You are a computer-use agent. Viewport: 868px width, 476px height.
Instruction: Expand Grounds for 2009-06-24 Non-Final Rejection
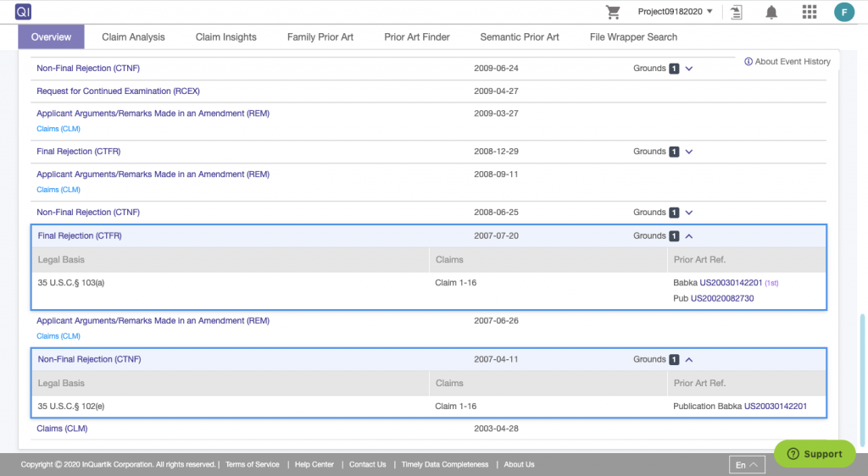[x=688, y=69]
